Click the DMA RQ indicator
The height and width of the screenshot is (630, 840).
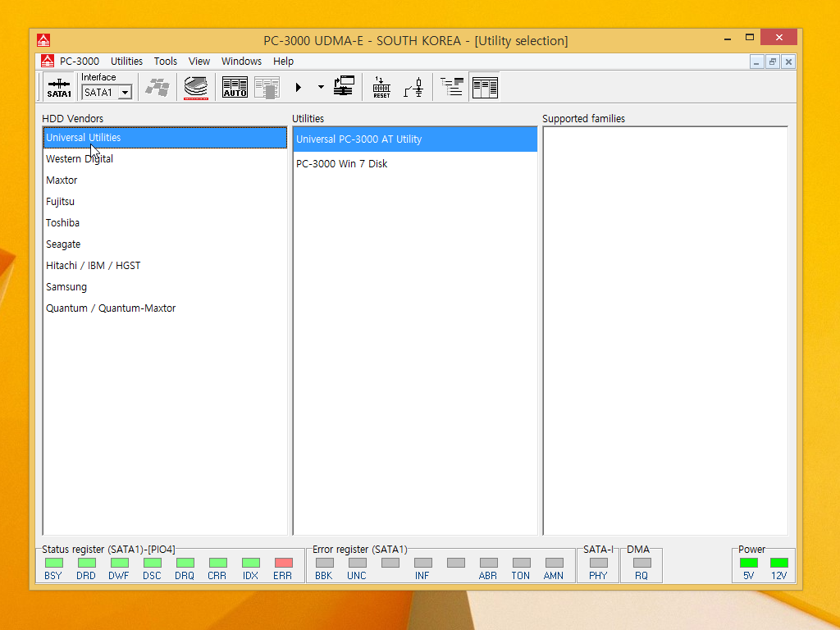click(x=641, y=563)
